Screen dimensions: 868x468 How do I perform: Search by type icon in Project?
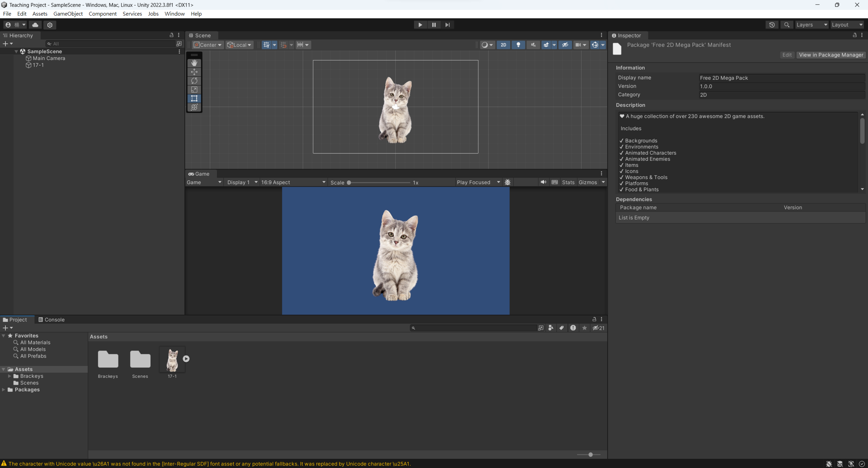click(551, 328)
